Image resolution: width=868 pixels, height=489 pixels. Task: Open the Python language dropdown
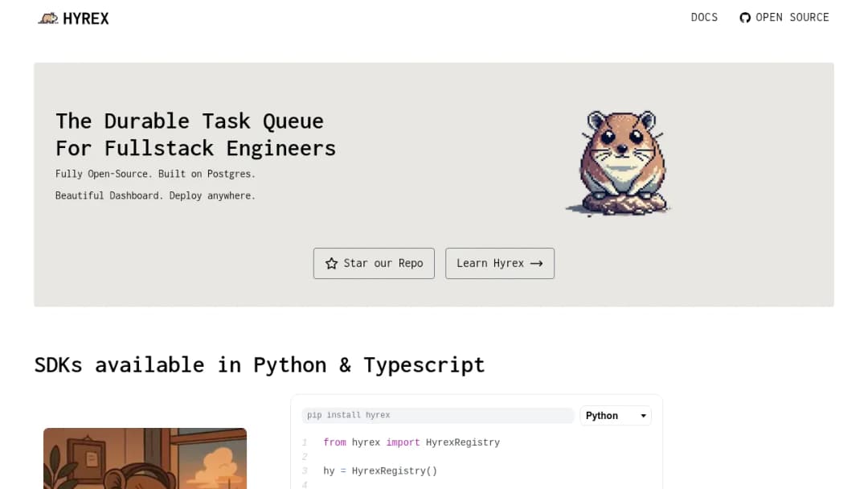tap(616, 415)
